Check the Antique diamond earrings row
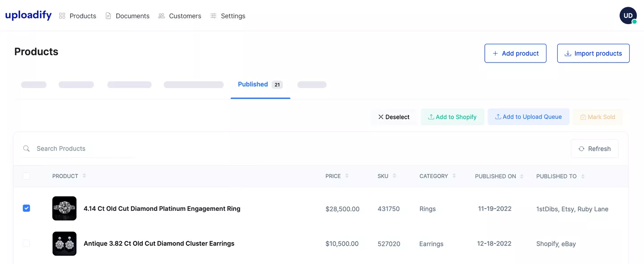Viewport: 644px width, 264px height. pyautogui.click(x=26, y=243)
